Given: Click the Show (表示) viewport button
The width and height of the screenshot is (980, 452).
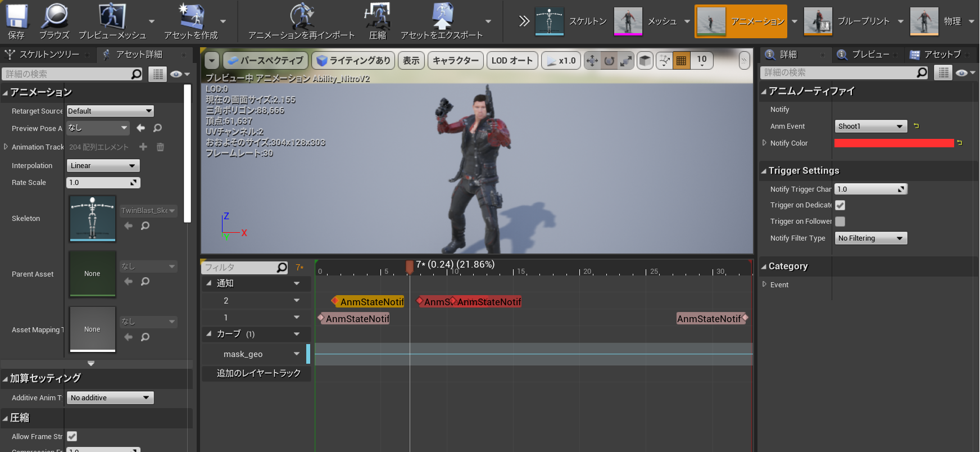Looking at the screenshot, I should [411, 60].
